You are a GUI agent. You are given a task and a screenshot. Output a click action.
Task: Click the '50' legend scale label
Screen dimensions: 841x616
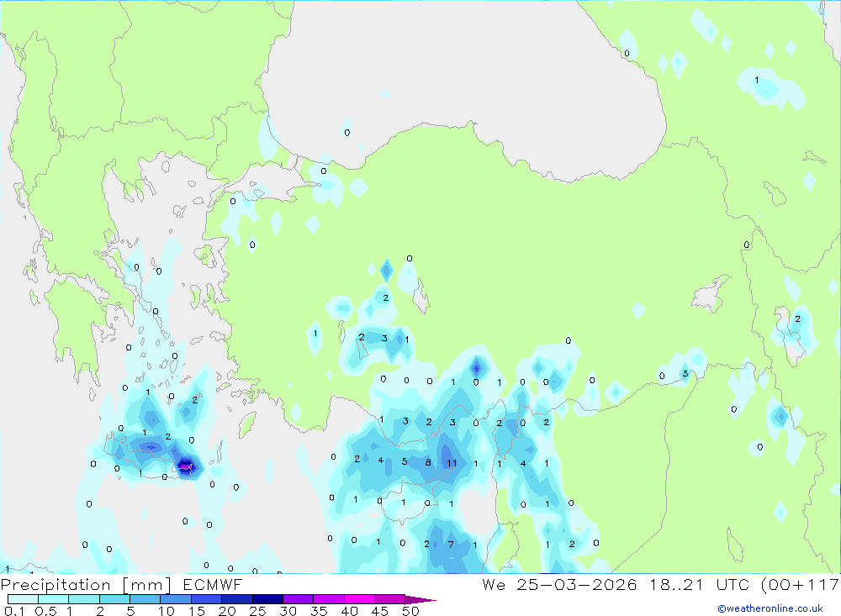[411, 611]
